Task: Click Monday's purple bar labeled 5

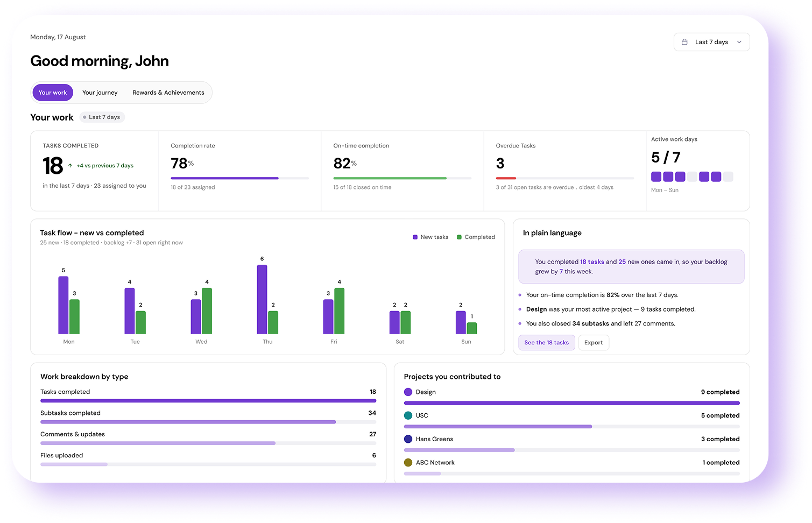Action: [x=63, y=305]
